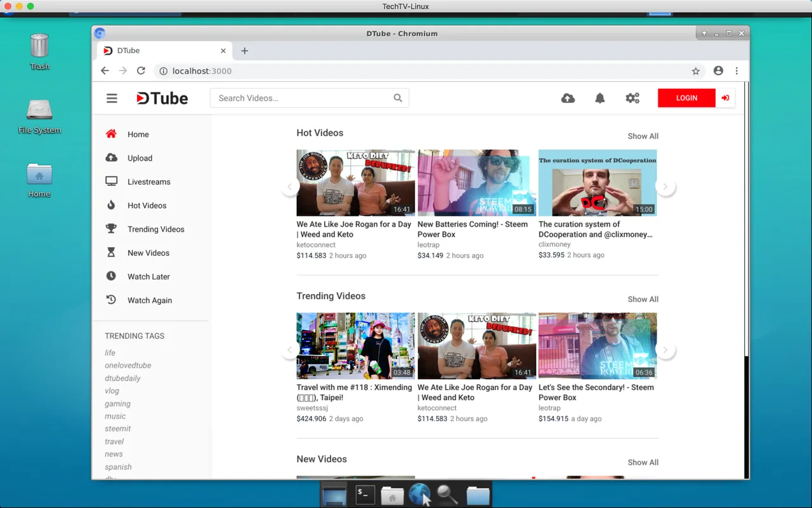Screen dimensions: 812x508
Task: Bookmark page with the star icon
Action: coord(696,71)
